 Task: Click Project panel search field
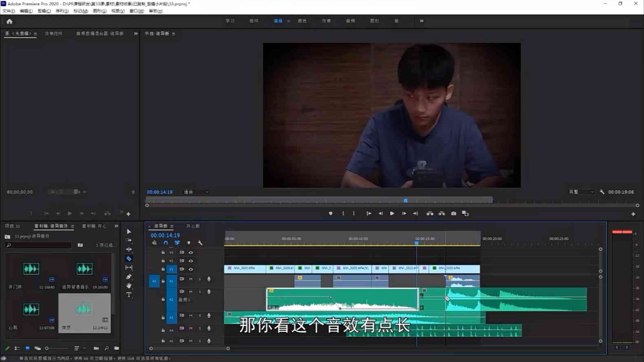coord(39,245)
